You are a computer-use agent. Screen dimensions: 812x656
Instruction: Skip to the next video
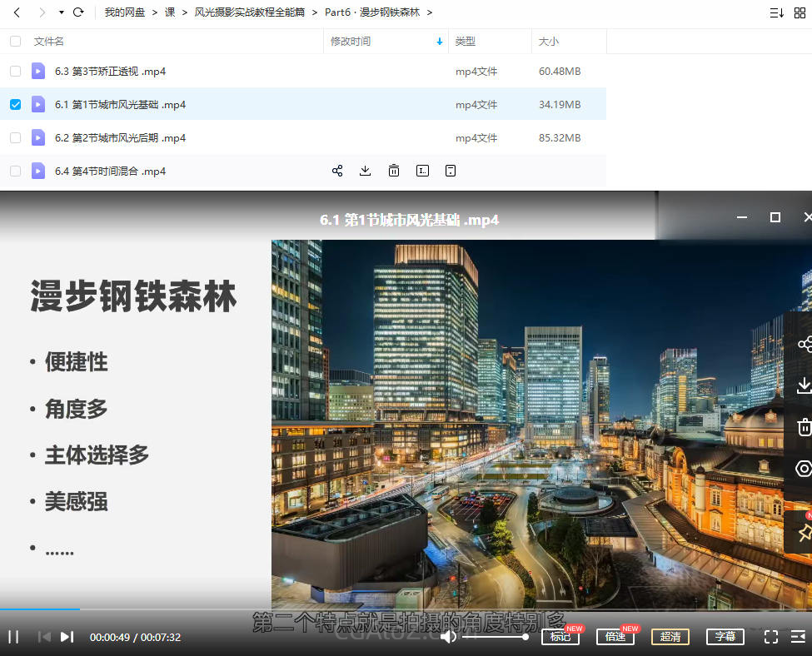pyautogui.click(x=67, y=637)
